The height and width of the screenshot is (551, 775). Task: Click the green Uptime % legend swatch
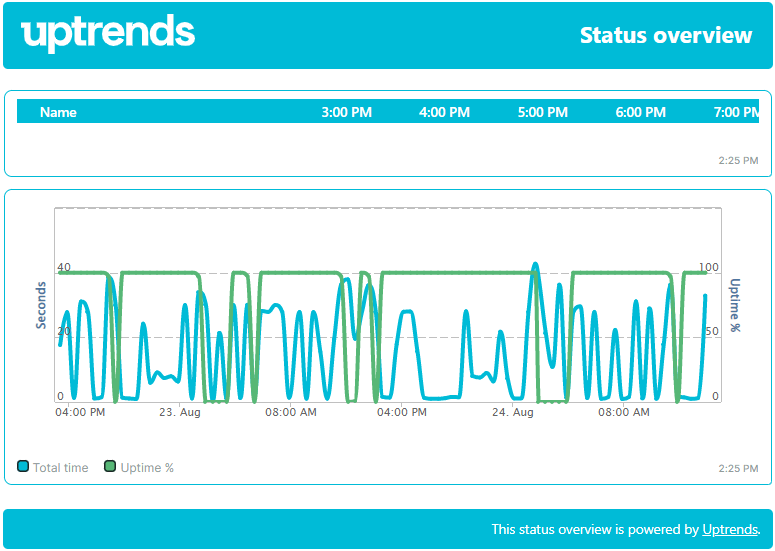coord(111,467)
